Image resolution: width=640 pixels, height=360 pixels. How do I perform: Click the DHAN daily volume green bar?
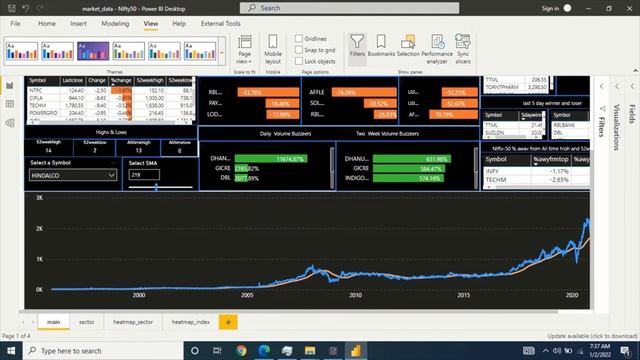coord(271,159)
